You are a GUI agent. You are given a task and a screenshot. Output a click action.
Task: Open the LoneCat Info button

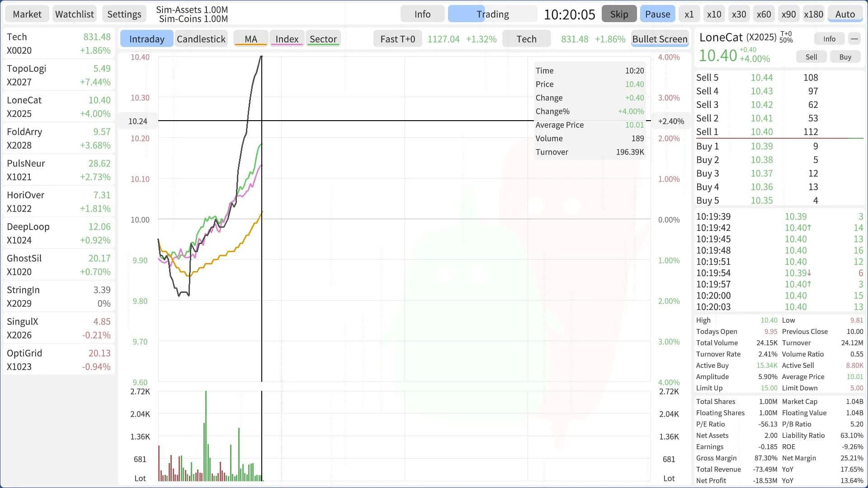point(829,39)
